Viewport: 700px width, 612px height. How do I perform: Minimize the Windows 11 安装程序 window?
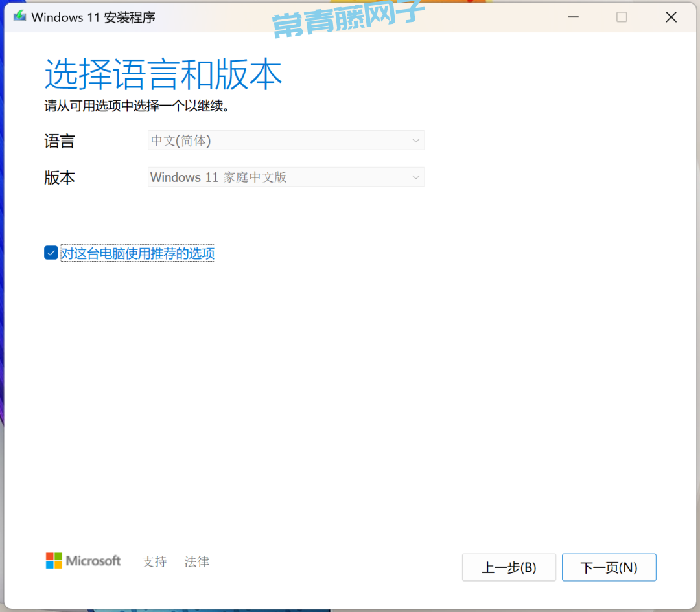(572, 17)
